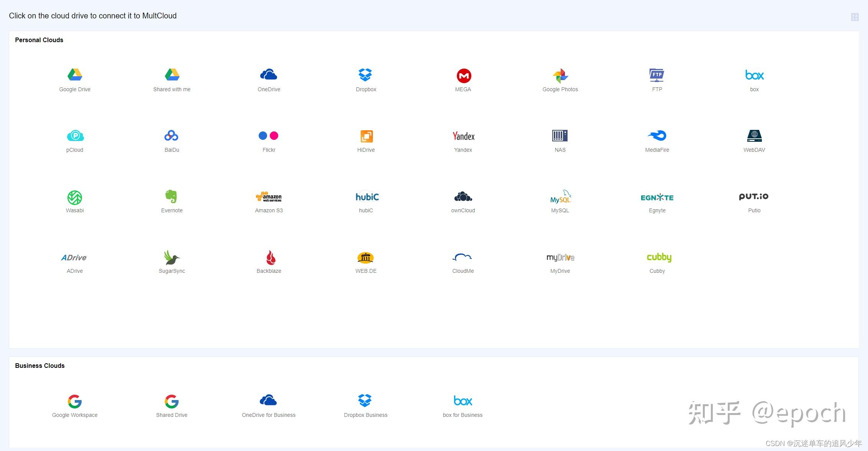Click the sort icon at top right
Image resolution: width=868 pixels, height=451 pixels.
click(855, 17)
